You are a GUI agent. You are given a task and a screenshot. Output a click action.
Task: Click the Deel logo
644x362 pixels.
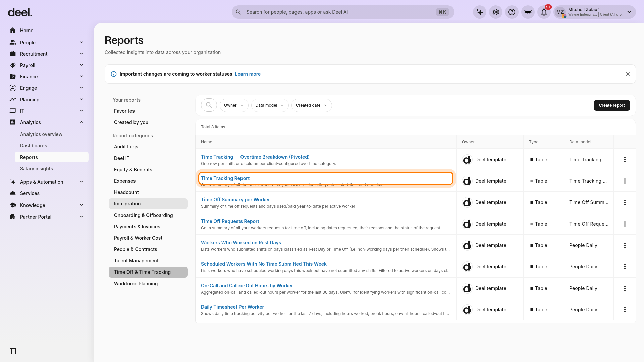click(20, 13)
